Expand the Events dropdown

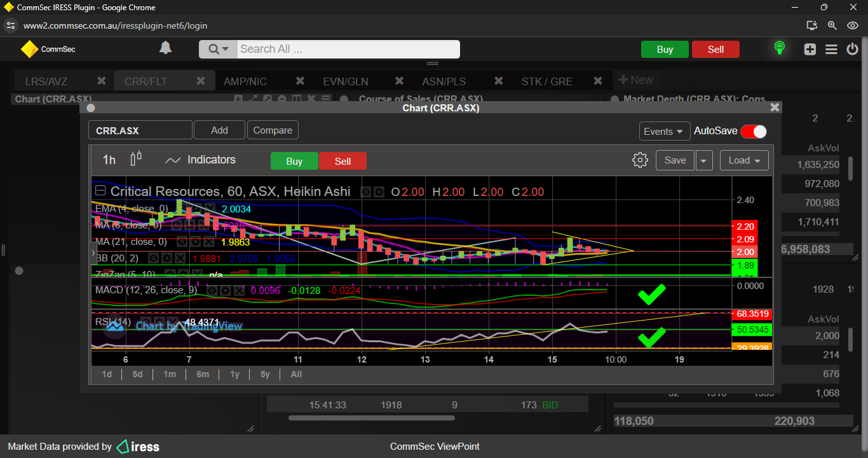click(x=665, y=131)
